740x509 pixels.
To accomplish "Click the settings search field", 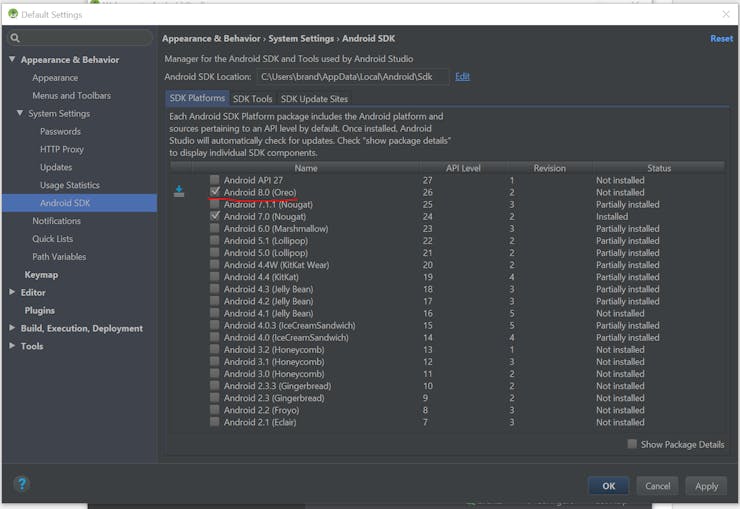I will click(x=80, y=38).
